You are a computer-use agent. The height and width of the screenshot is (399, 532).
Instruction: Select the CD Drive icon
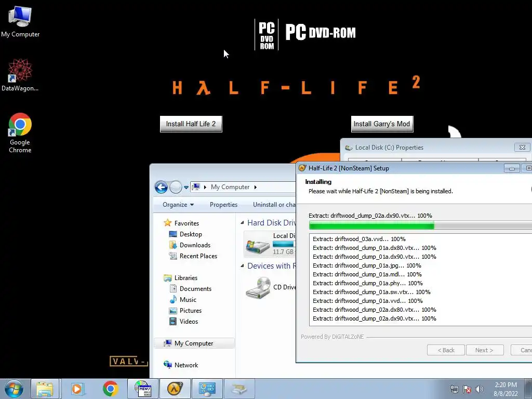(259, 288)
